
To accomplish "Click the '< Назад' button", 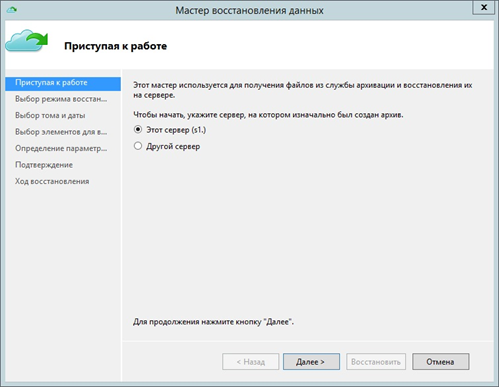I will (x=251, y=362).
